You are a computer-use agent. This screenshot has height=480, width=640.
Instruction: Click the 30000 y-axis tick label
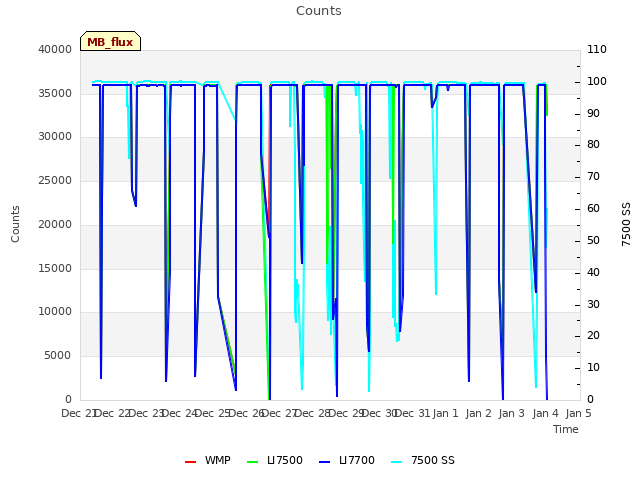pyautogui.click(x=55, y=136)
